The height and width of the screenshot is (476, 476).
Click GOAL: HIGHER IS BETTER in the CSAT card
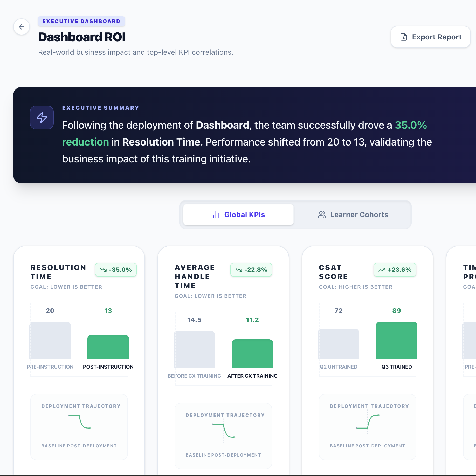(x=356, y=287)
